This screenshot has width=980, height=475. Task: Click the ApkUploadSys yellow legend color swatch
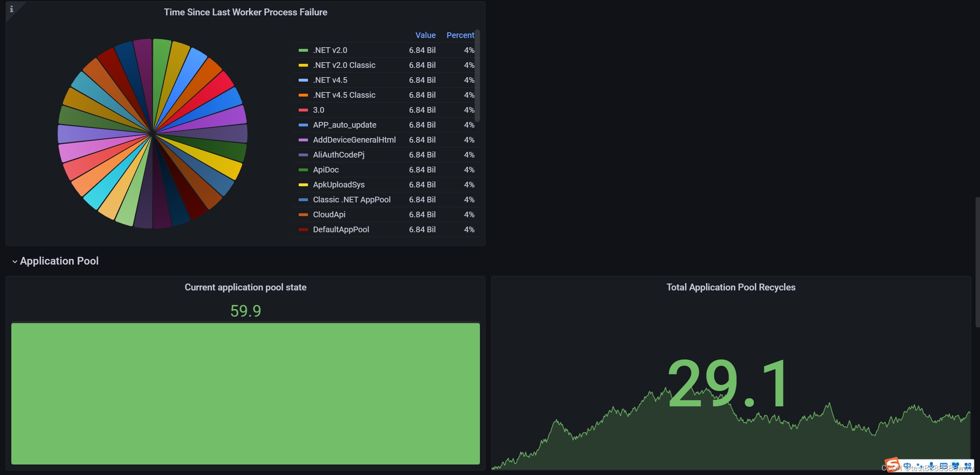click(303, 185)
